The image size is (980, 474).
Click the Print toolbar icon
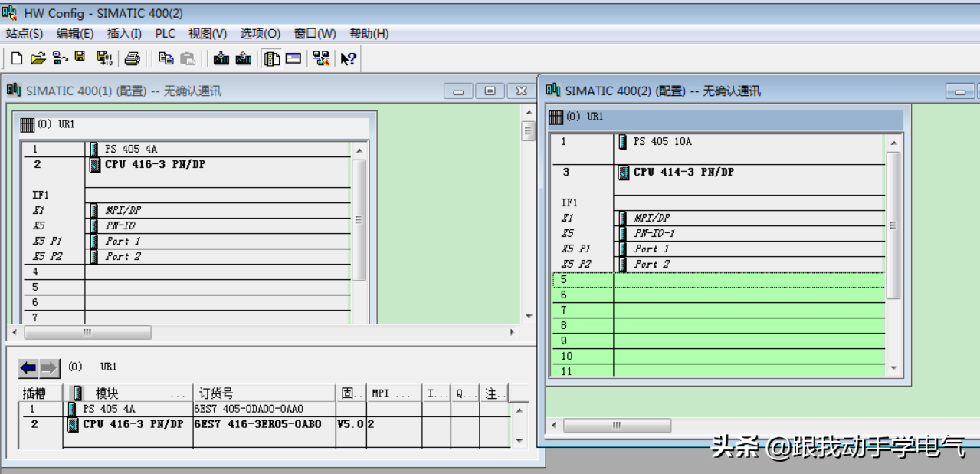tap(133, 58)
